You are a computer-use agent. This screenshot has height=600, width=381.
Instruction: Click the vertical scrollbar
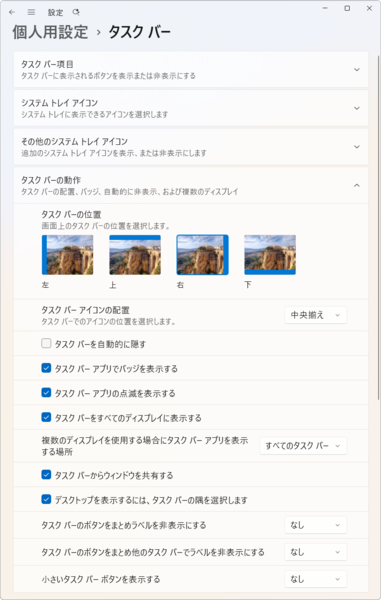pos(378,228)
